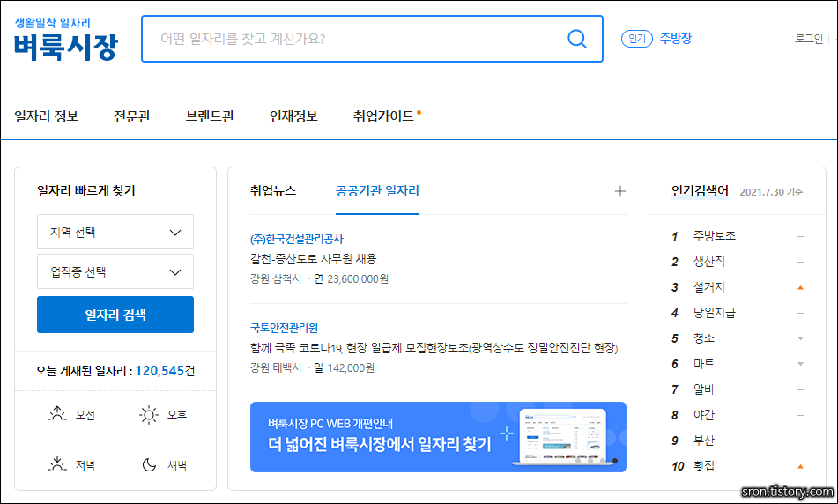Click the 강원 태백시 location text
The image size is (838, 504).
[276, 367]
